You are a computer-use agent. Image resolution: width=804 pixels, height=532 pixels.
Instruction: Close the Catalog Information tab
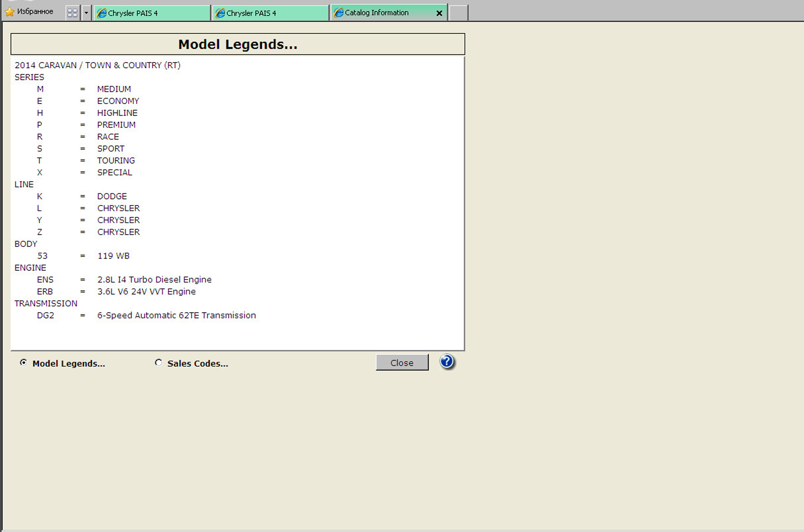(439, 13)
